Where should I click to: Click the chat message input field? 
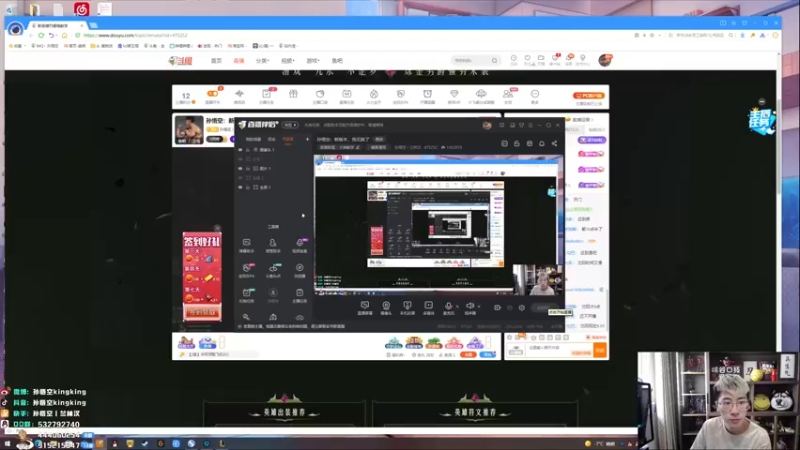point(559,351)
